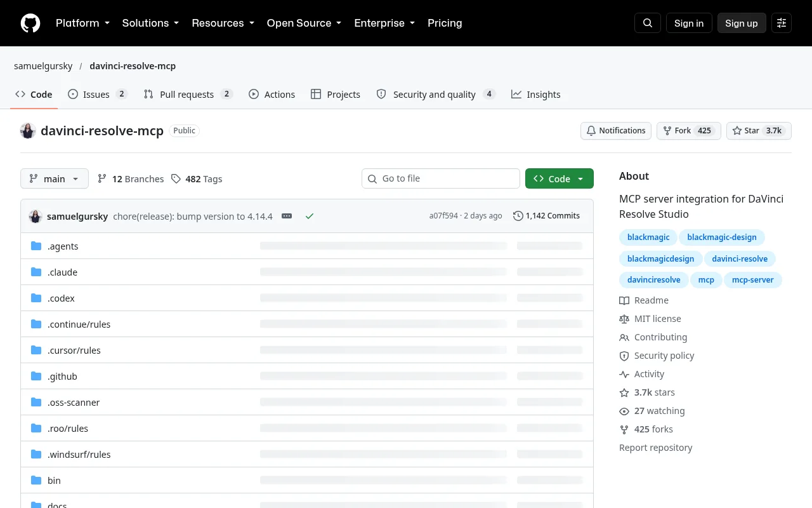Screen dimensions: 812x508
Task: Switch to the Issues tab
Action: coord(98,94)
